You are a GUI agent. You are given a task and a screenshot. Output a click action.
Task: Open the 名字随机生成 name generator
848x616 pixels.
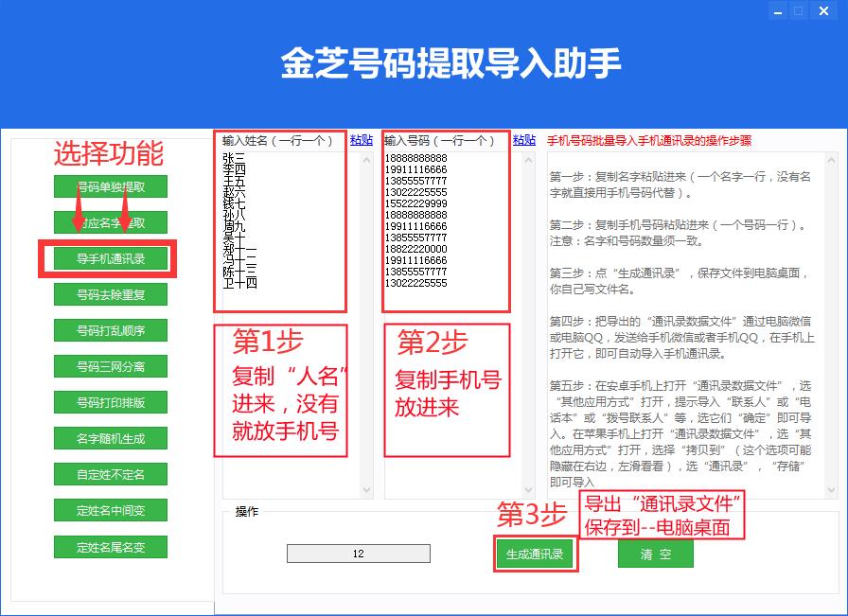click(x=110, y=438)
